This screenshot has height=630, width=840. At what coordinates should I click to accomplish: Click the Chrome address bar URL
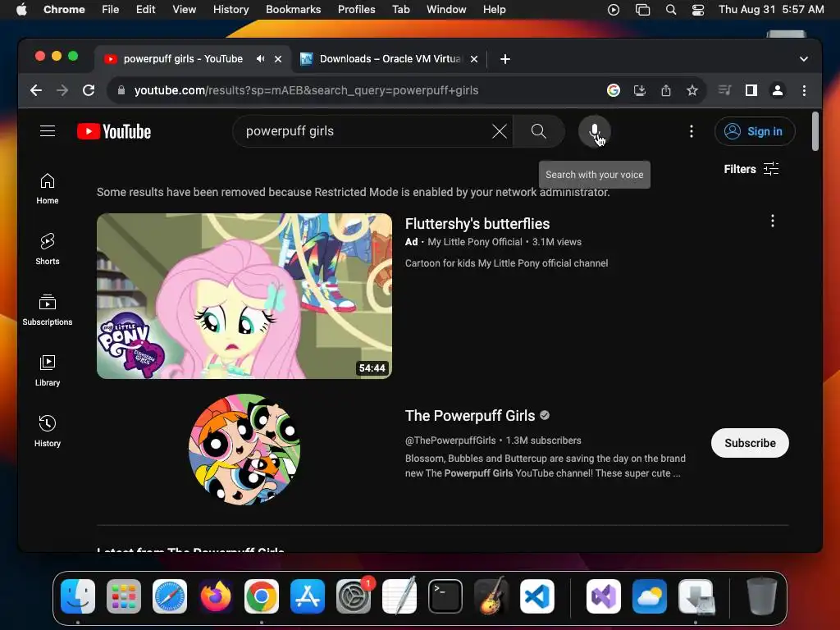click(x=306, y=90)
